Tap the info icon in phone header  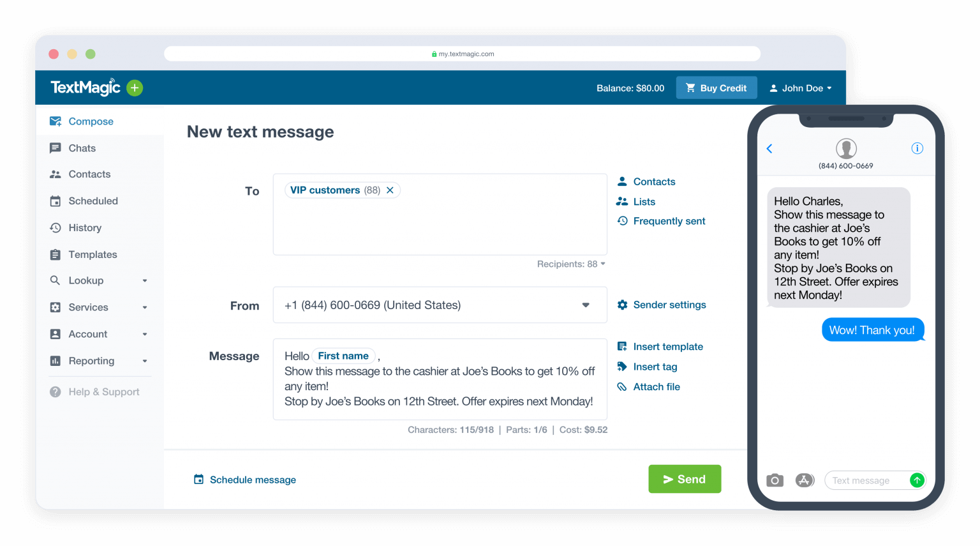click(917, 149)
